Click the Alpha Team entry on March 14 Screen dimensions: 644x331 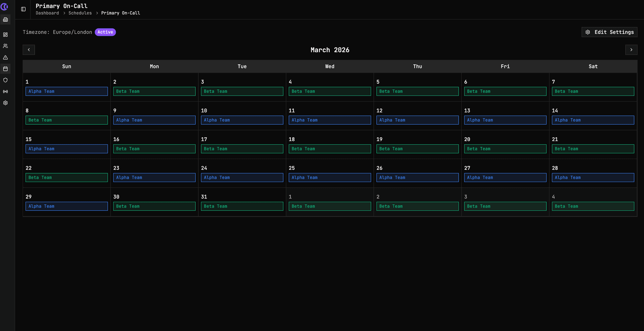tap(593, 120)
